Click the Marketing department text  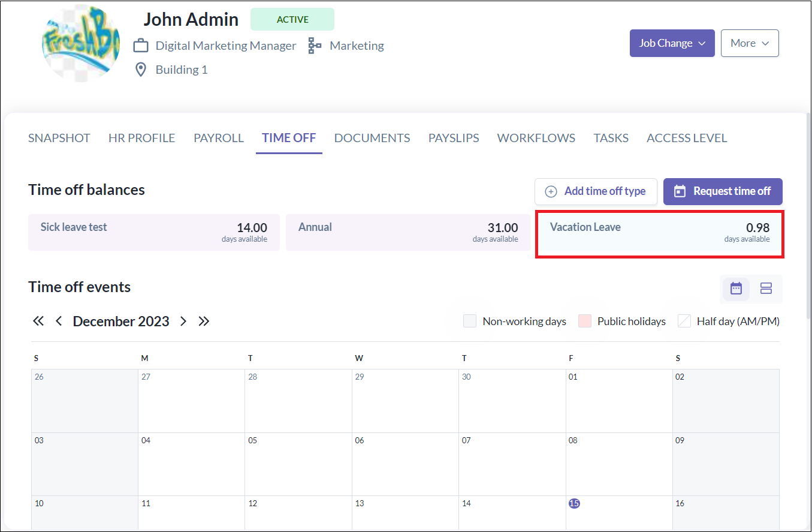pyautogui.click(x=357, y=46)
